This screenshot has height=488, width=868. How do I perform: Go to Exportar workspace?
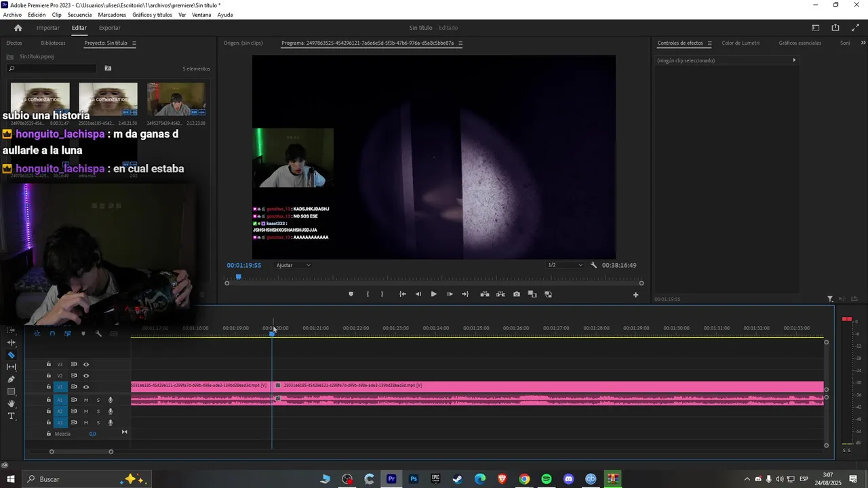tap(109, 28)
